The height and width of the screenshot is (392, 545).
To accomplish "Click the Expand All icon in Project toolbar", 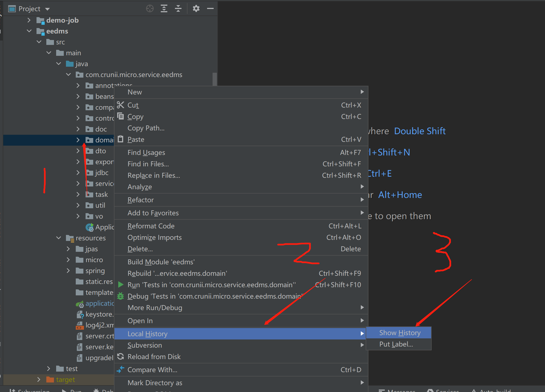I will pyautogui.click(x=164, y=9).
